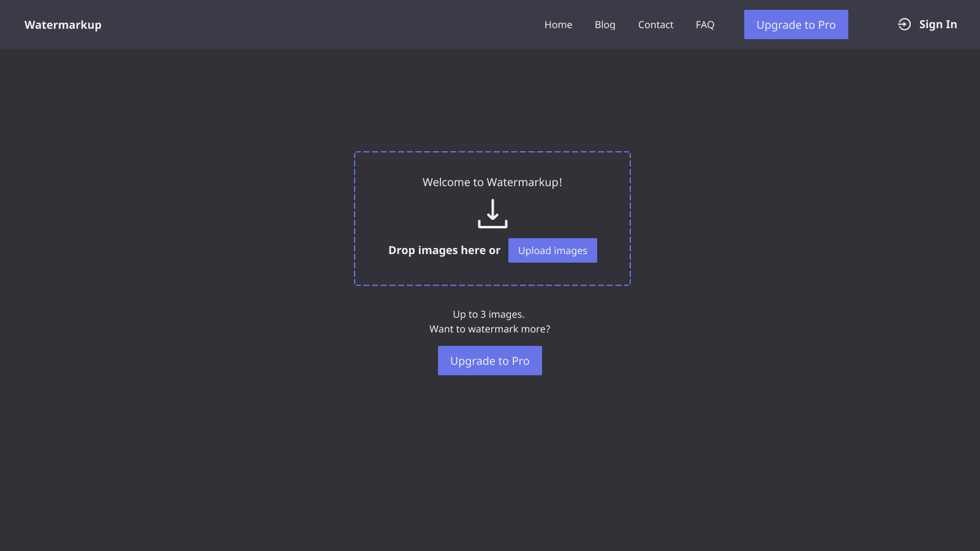Click the sign-in arrow icon
980x551 pixels.
[x=904, y=24]
